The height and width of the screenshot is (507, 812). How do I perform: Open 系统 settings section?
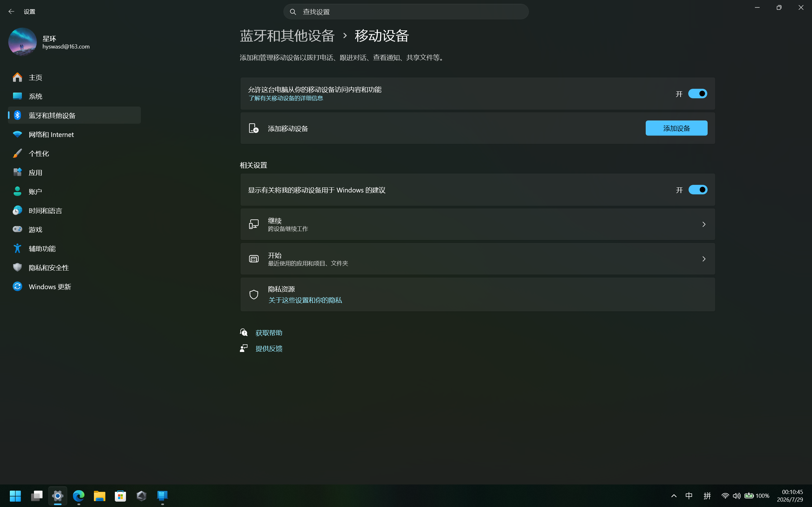pyautogui.click(x=74, y=96)
